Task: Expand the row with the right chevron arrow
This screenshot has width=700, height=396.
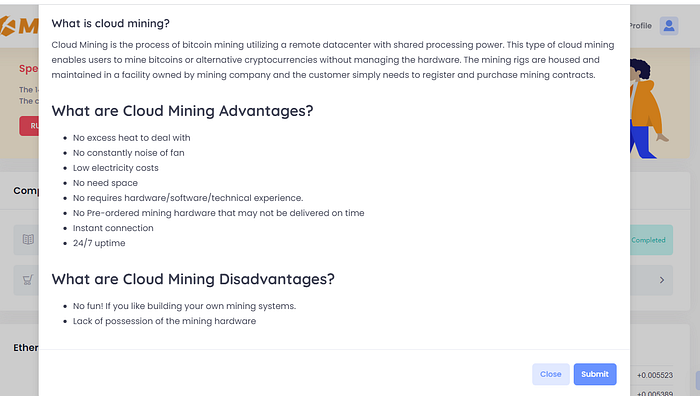Action: [662, 280]
